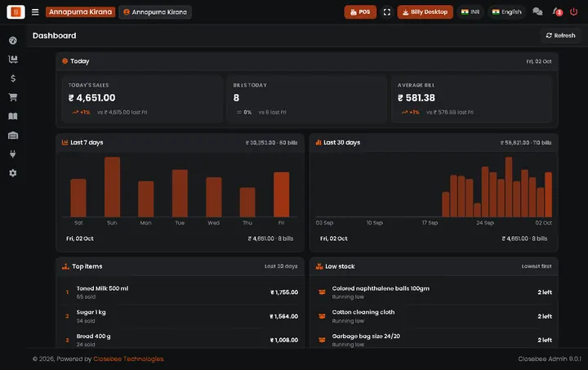Click the Closebee app logo
Screen dimensions: 588x370
16,12
